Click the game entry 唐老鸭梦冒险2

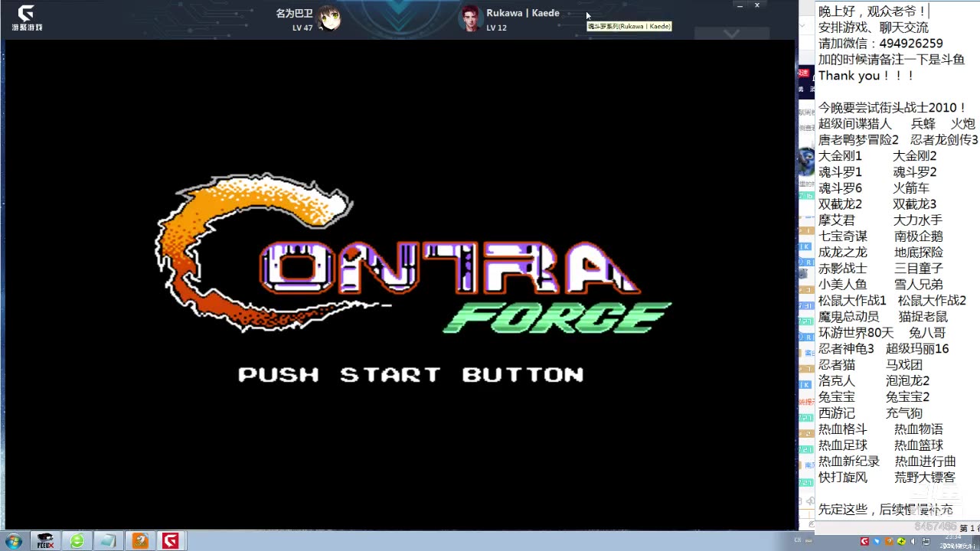tap(858, 140)
